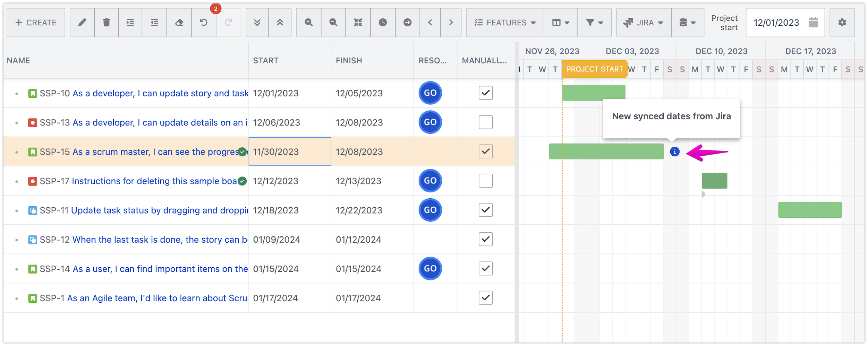Open the SSP-15 scrum master story link
Viewport: 868px width, 346px height.
coord(153,152)
